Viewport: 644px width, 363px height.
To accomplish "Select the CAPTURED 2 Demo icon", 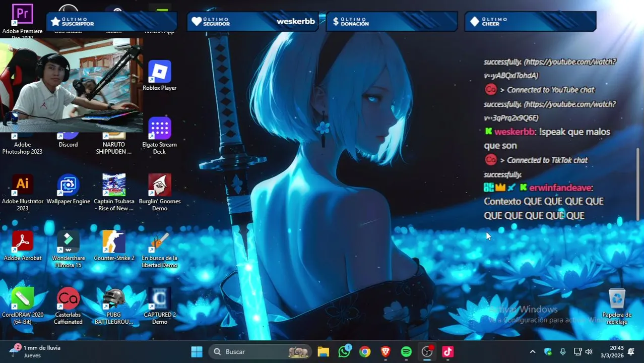I will coord(160,306).
